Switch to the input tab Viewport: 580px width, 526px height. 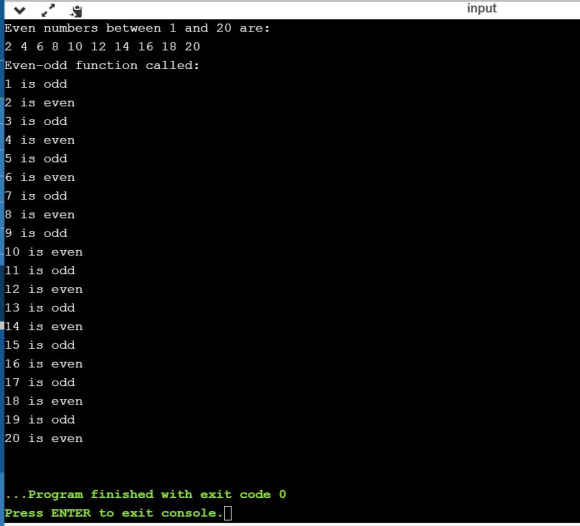[x=481, y=9]
